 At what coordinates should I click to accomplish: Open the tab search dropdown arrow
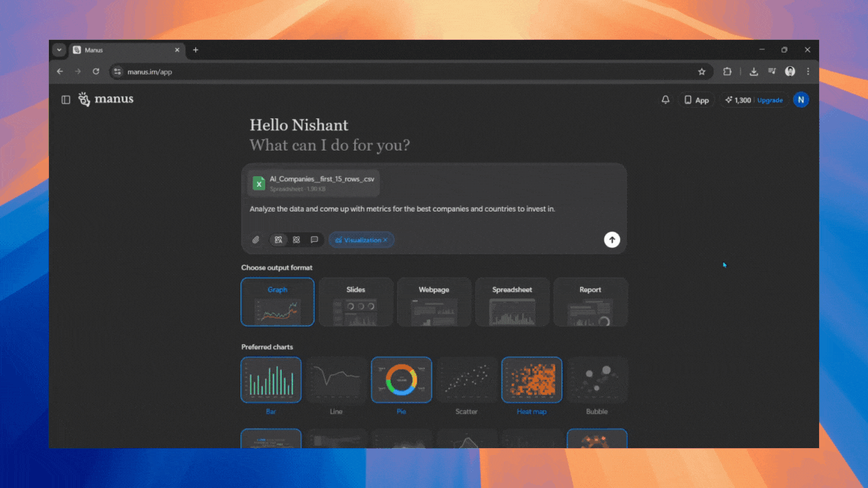click(x=60, y=50)
